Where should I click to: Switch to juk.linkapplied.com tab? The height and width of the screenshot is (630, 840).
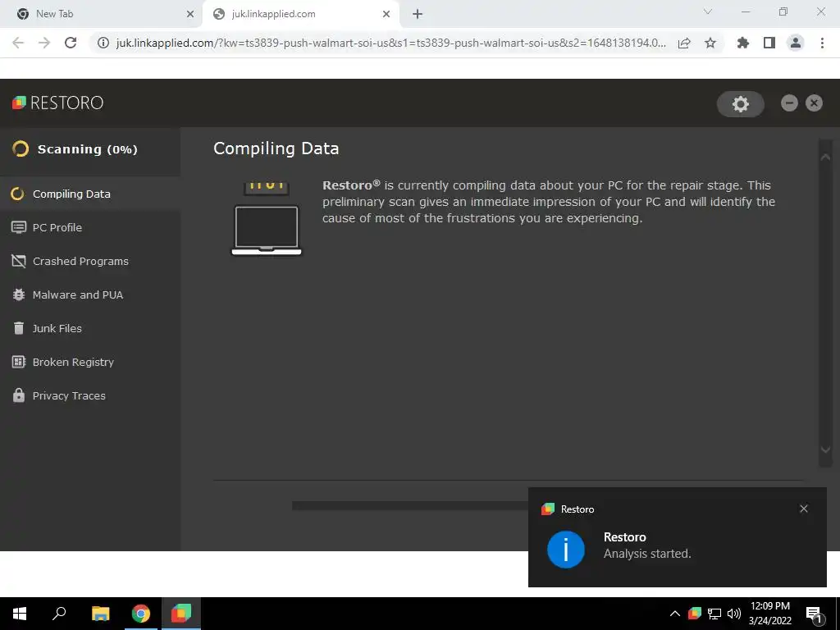300,14
